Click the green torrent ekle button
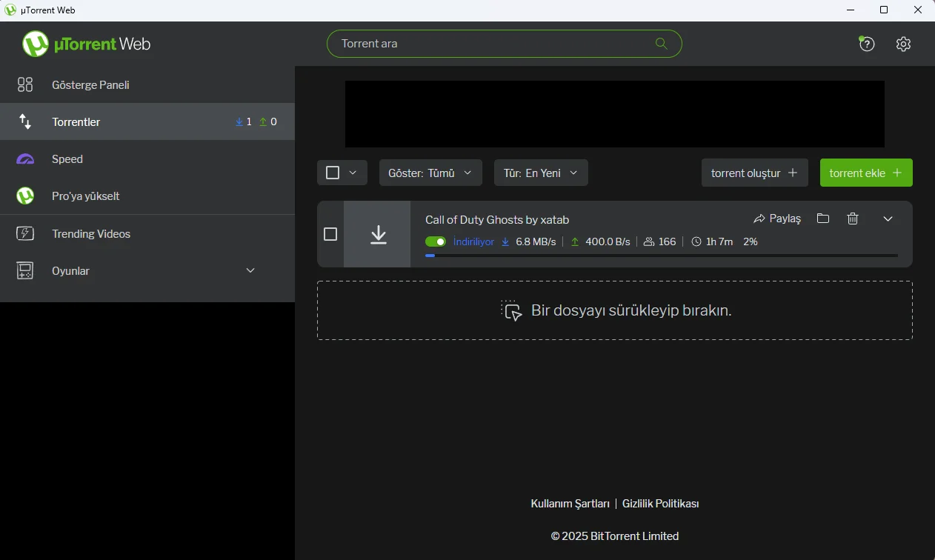 [866, 173]
